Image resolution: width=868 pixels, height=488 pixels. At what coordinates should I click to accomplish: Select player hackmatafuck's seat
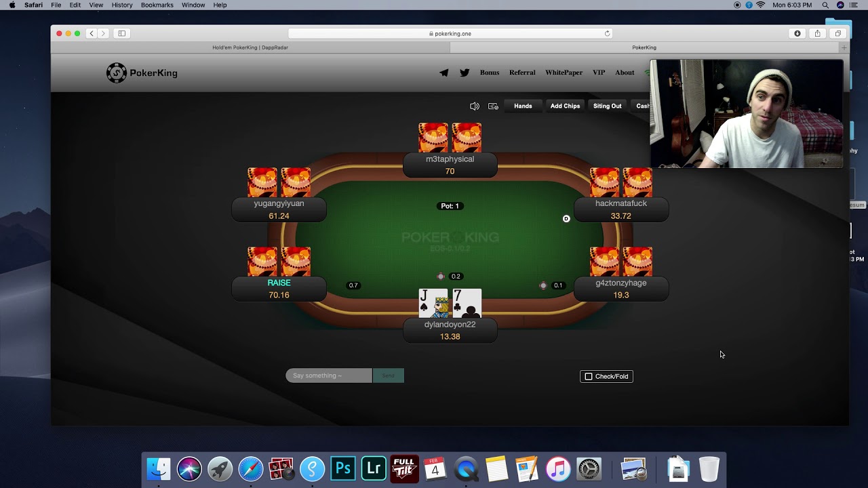click(x=621, y=209)
